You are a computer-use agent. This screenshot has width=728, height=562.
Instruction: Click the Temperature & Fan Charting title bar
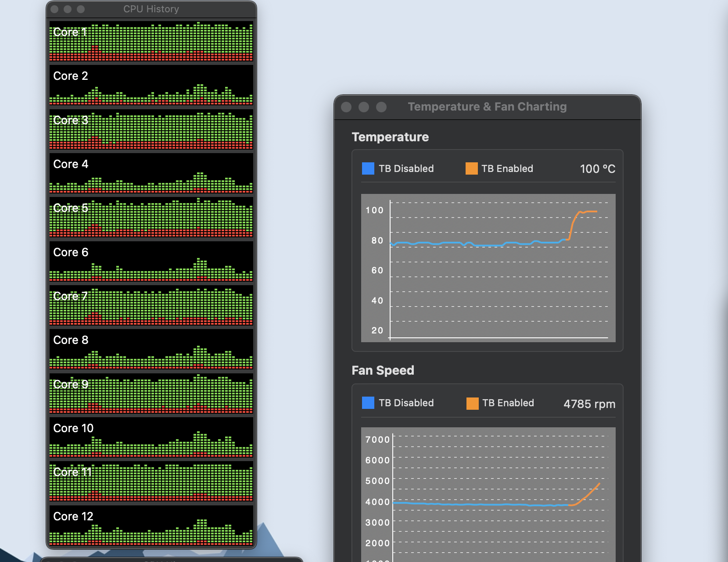click(487, 107)
